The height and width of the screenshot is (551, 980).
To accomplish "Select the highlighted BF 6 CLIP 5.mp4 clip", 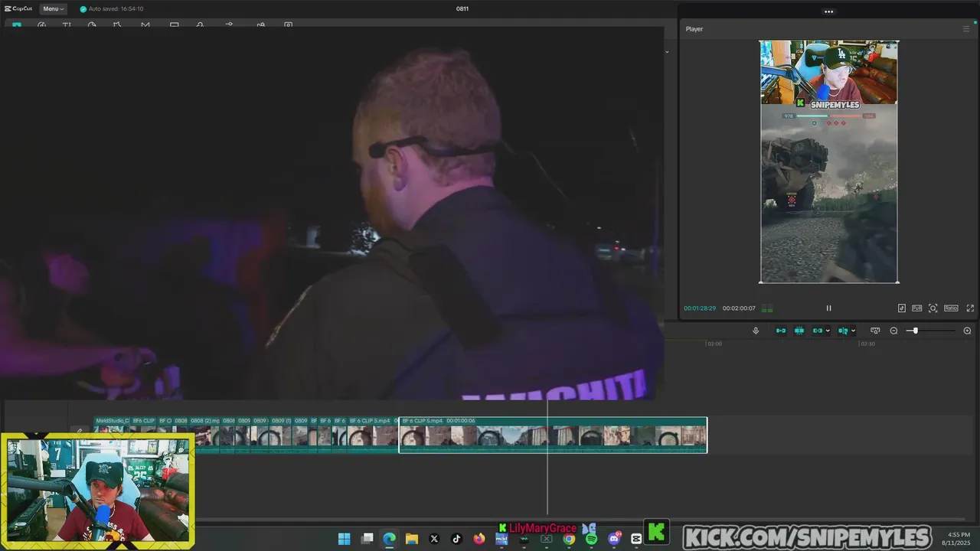I will [x=553, y=435].
